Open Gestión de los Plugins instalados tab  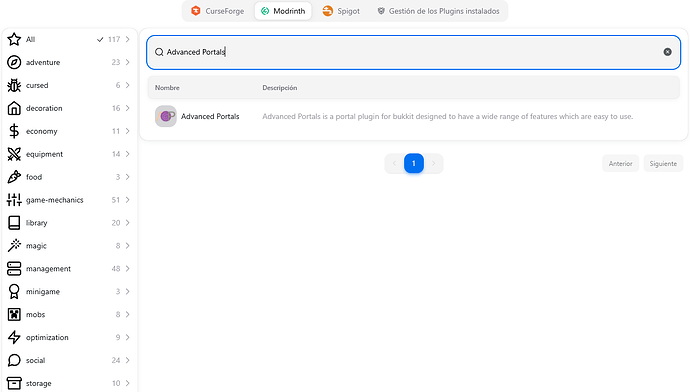click(x=439, y=11)
